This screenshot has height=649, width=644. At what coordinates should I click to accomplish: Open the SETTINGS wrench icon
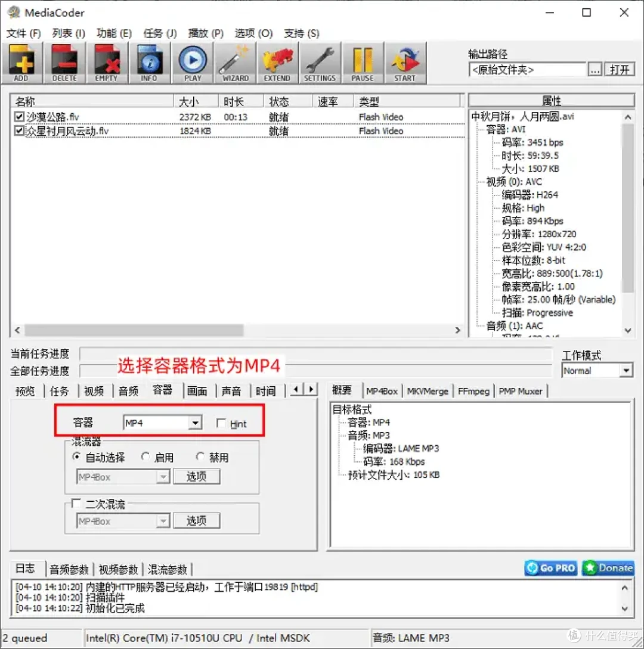point(320,63)
